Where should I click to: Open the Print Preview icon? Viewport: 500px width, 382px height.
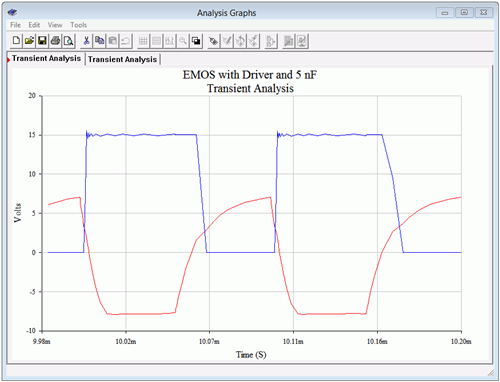coord(69,41)
